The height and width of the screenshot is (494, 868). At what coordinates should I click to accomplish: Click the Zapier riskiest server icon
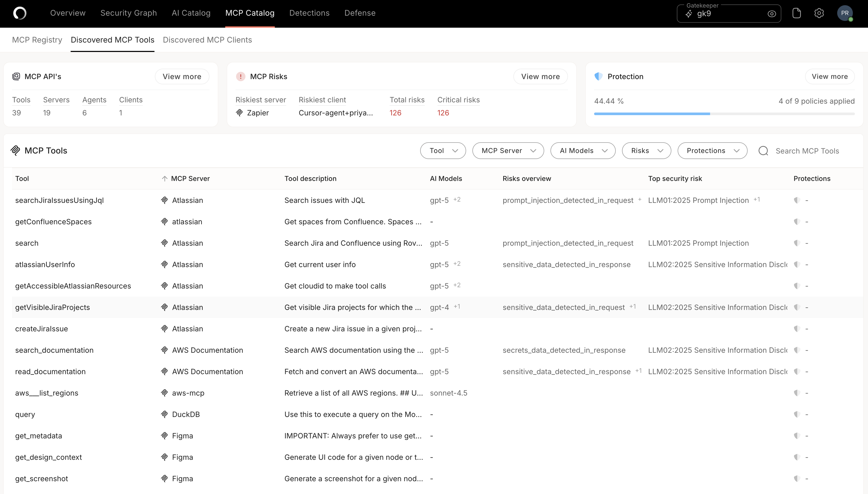click(239, 113)
